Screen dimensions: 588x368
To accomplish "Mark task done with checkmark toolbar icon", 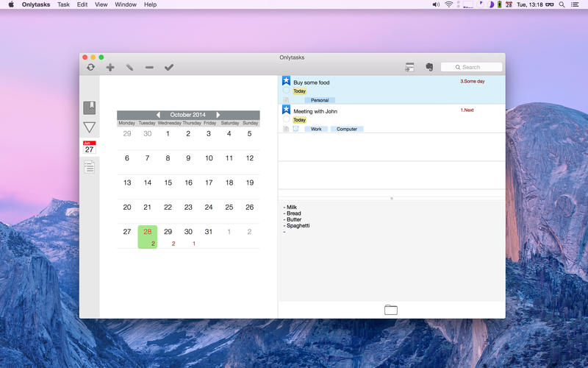I will [169, 67].
